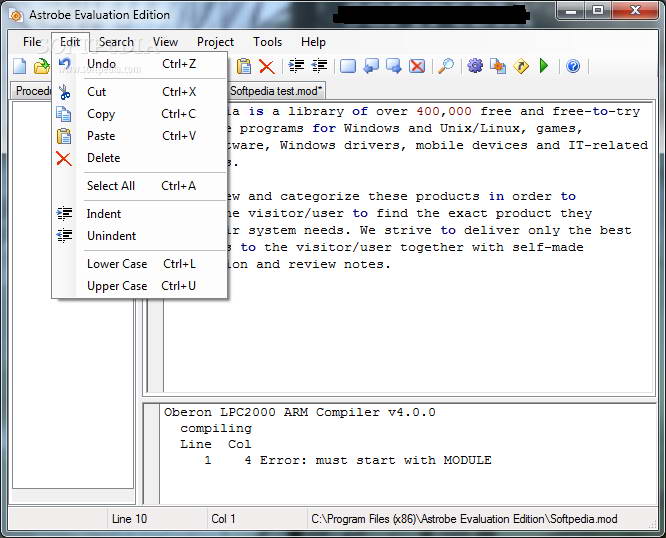Click the Build toolbar icon next to gear
Screen dimensions: 666x538
[498, 66]
